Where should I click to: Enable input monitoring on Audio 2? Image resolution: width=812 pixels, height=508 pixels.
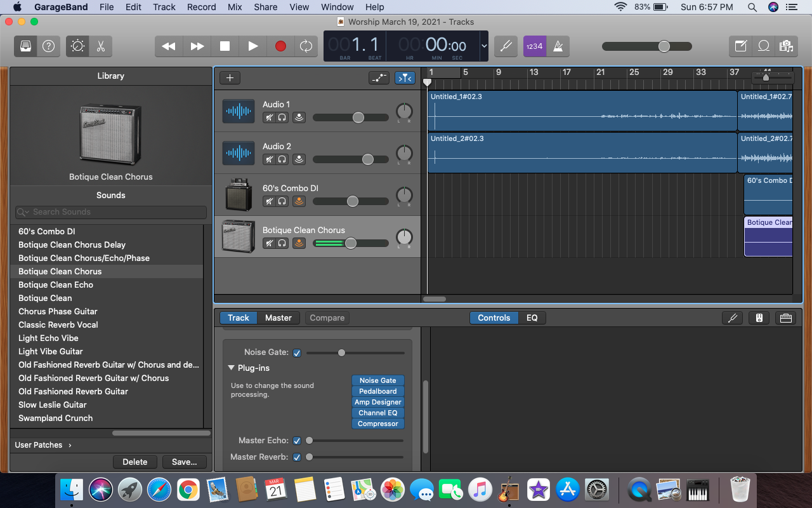[x=299, y=159]
